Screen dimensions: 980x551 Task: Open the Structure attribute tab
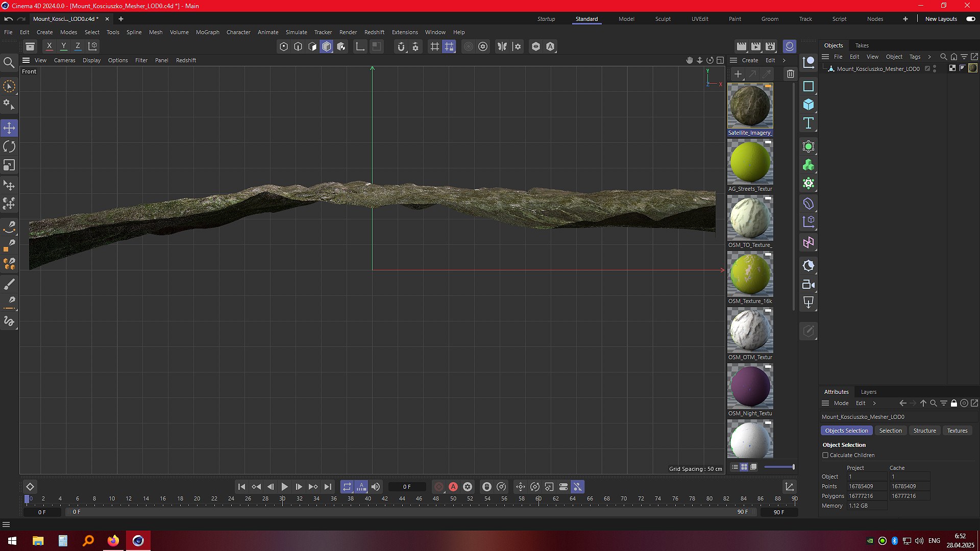click(x=924, y=431)
